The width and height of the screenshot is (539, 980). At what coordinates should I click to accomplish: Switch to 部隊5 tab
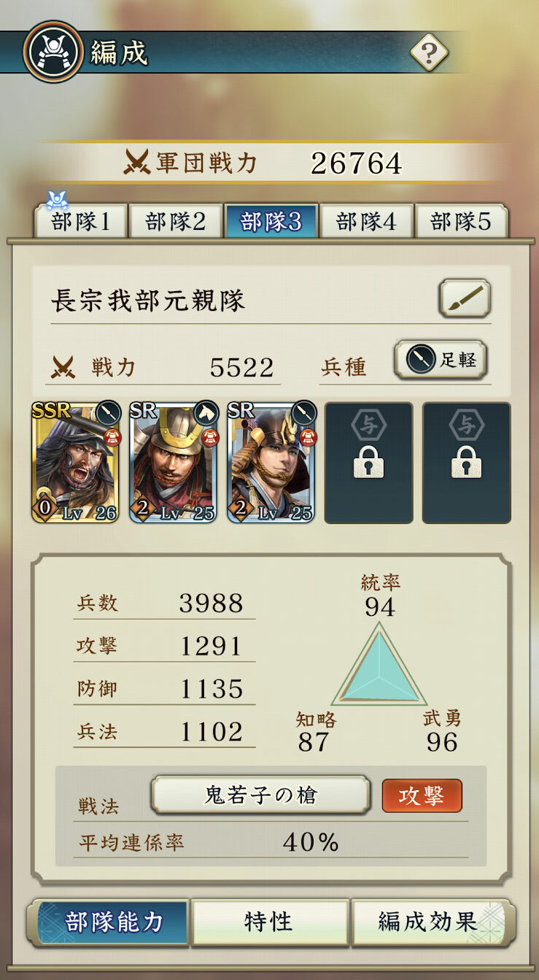tap(461, 221)
